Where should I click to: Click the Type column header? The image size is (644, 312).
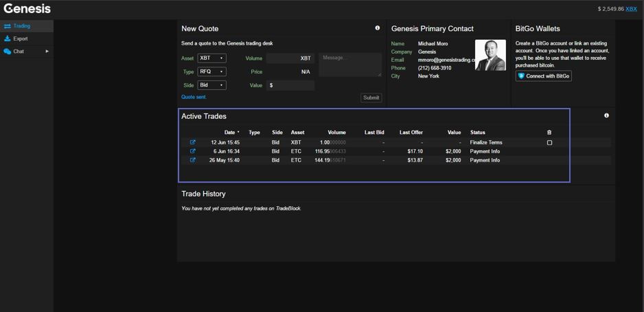coord(254,133)
